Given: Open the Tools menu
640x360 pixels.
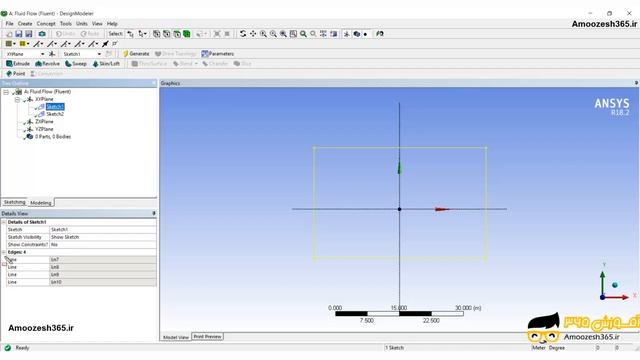Looking at the screenshot, I should 66,24.
